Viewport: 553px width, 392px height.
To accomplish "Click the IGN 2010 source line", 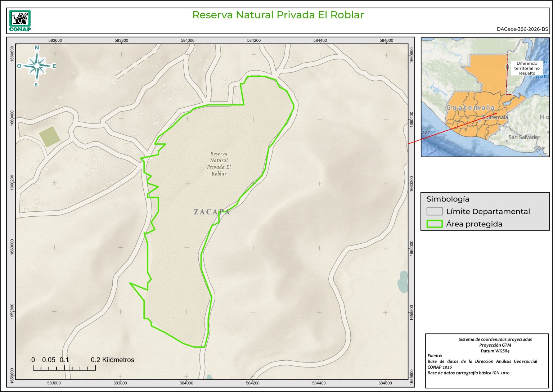I will (468, 373).
